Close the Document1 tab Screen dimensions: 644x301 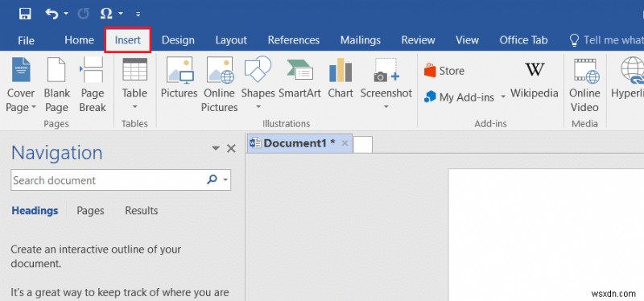[345, 143]
